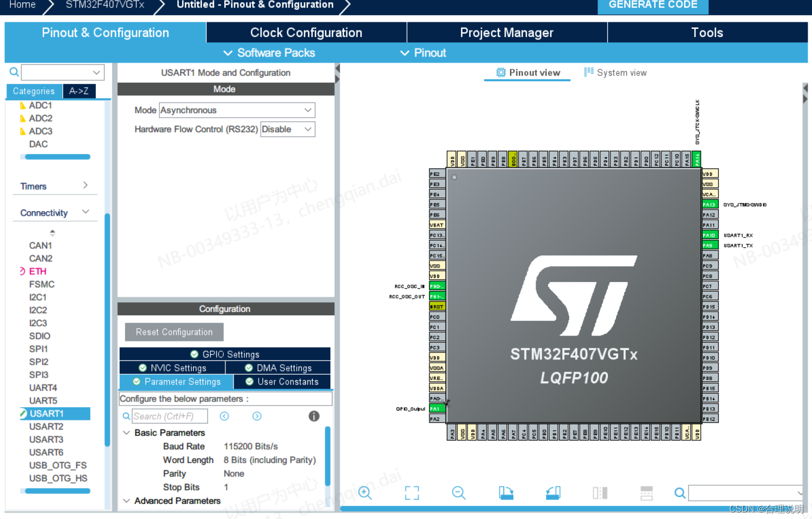Click the fit-to-screen frame icon
The image size is (812, 519).
click(412, 493)
